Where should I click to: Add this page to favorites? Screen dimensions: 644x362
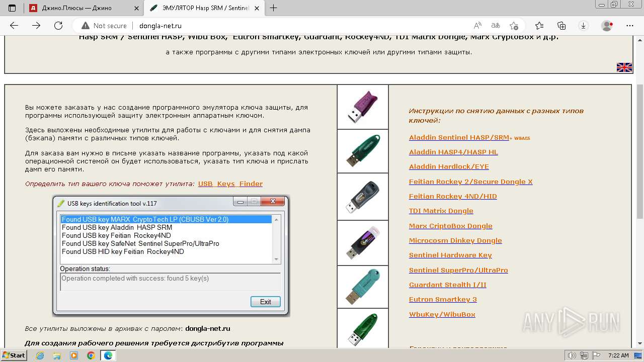point(514,26)
